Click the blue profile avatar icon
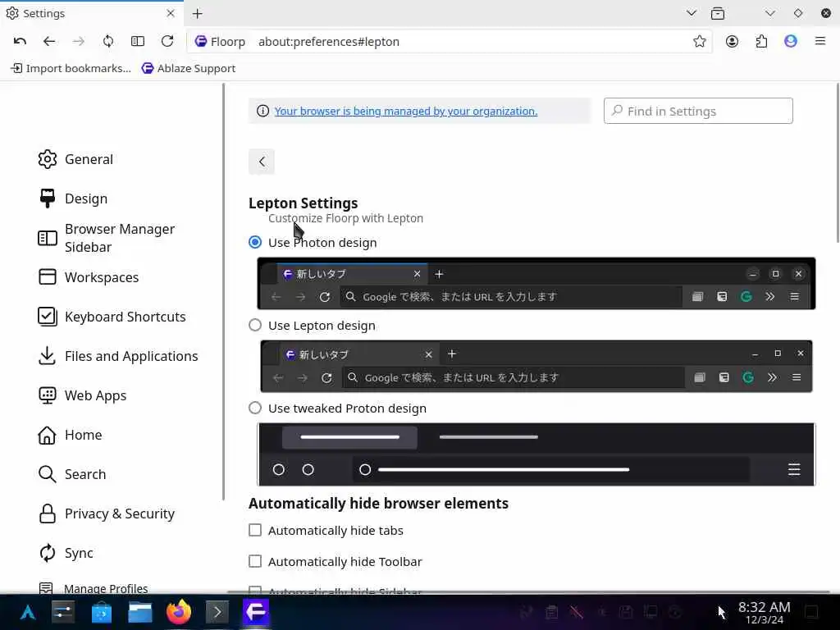This screenshot has height=630, width=840. pyautogui.click(x=791, y=41)
